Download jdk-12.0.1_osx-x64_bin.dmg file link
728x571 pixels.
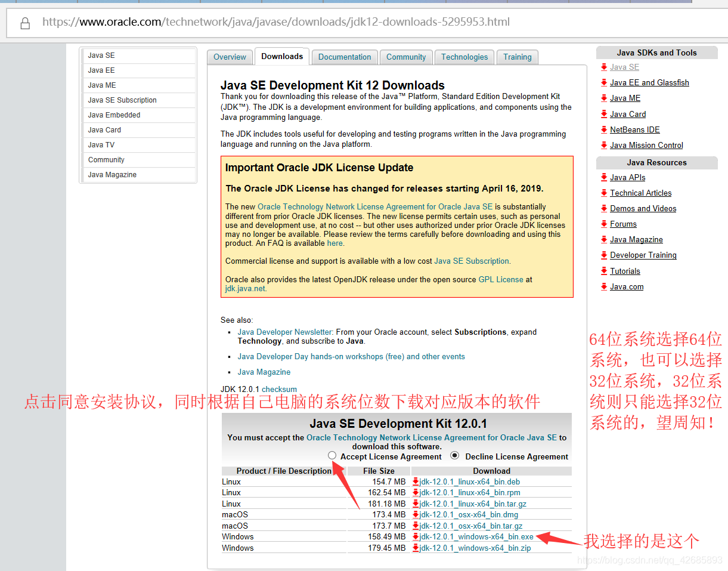[x=469, y=515]
